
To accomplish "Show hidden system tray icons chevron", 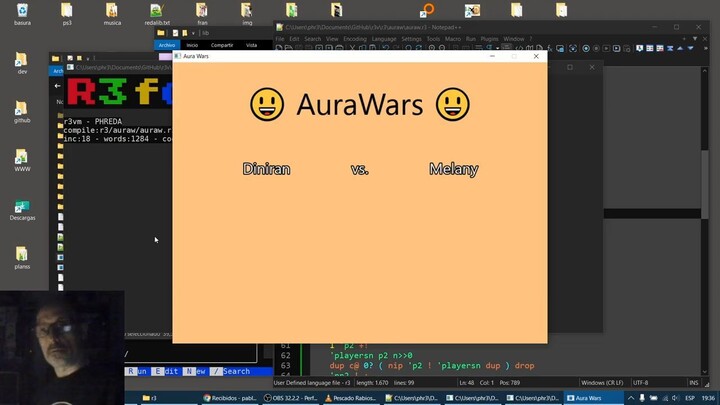I will tap(631, 398).
